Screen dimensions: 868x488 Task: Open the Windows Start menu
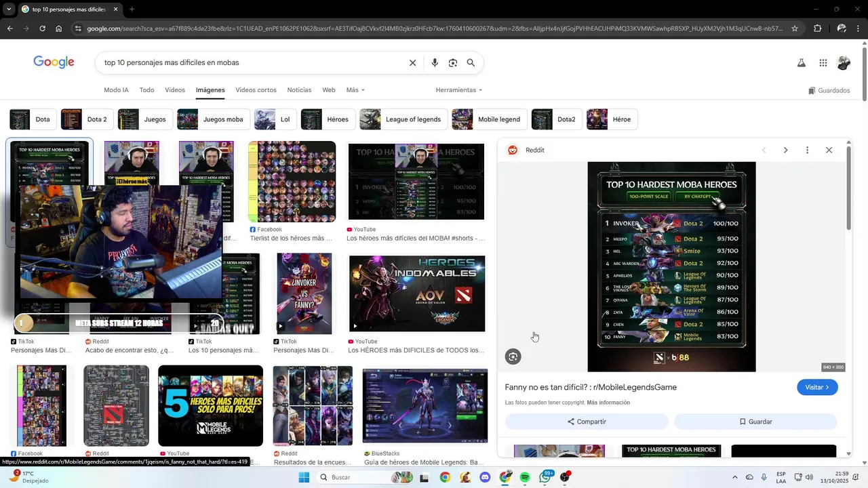(304, 477)
